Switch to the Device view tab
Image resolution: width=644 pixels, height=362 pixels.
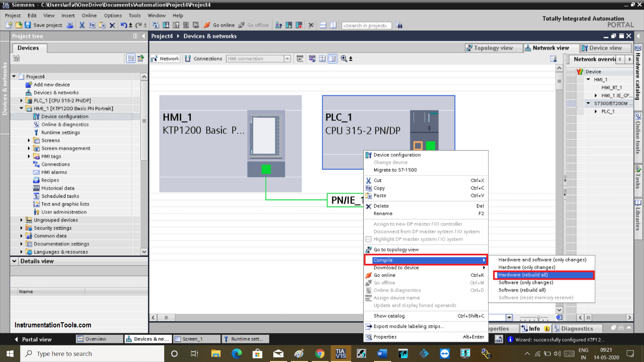click(605, 48)
